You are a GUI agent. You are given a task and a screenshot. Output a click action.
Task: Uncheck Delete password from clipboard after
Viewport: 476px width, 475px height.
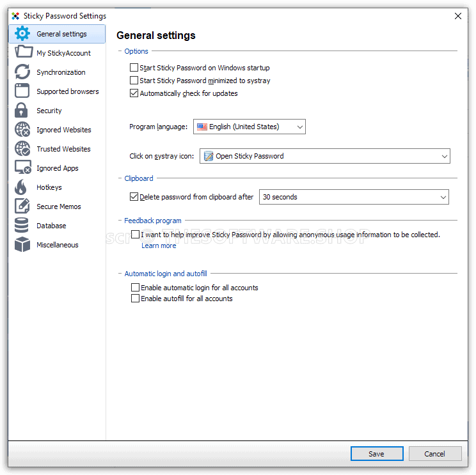134,196
